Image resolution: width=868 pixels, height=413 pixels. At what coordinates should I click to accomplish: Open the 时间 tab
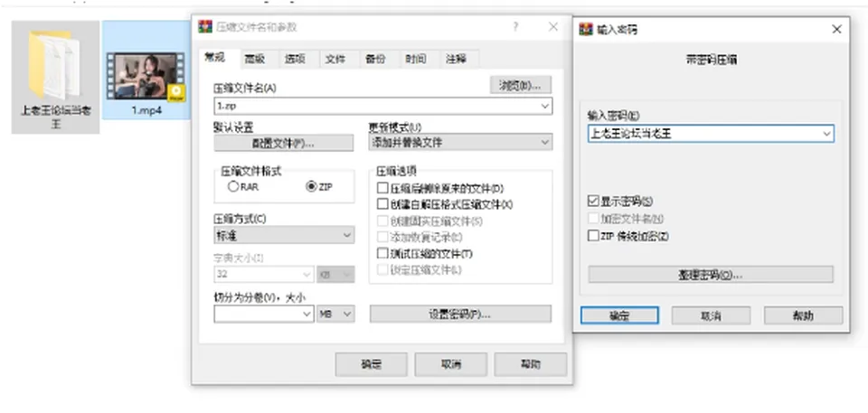[x=415, y=60]
